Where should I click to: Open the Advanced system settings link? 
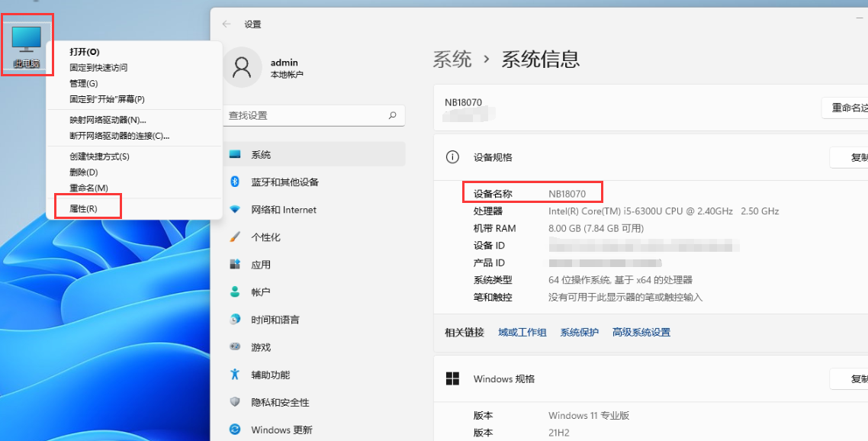click(641, 333)
